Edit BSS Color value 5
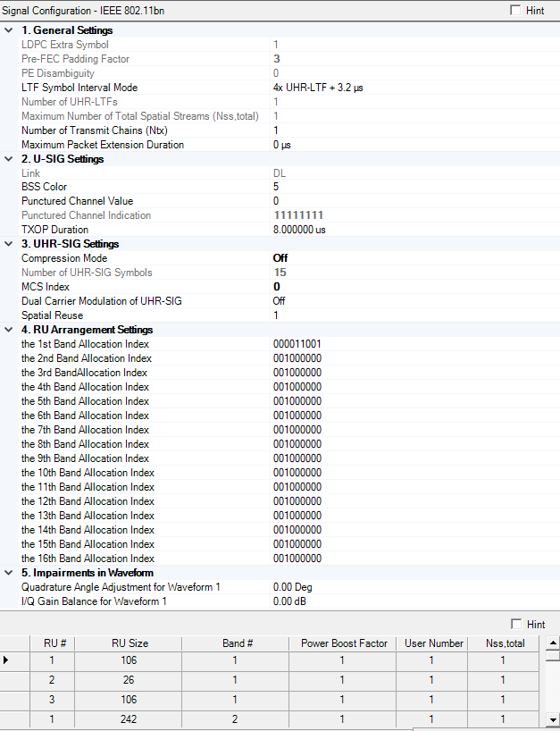The height and width of the screenshot is (731, 560). (414, 187)
